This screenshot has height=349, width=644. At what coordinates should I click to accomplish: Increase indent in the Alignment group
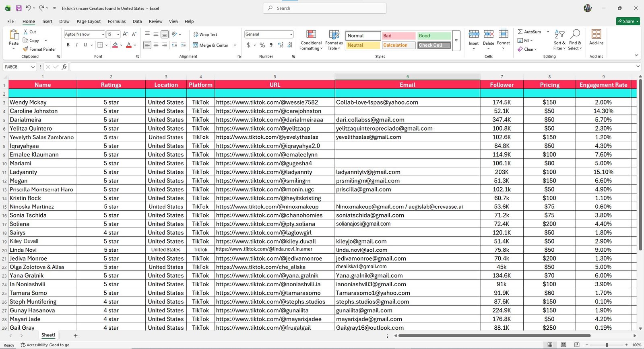pos(183,45)
